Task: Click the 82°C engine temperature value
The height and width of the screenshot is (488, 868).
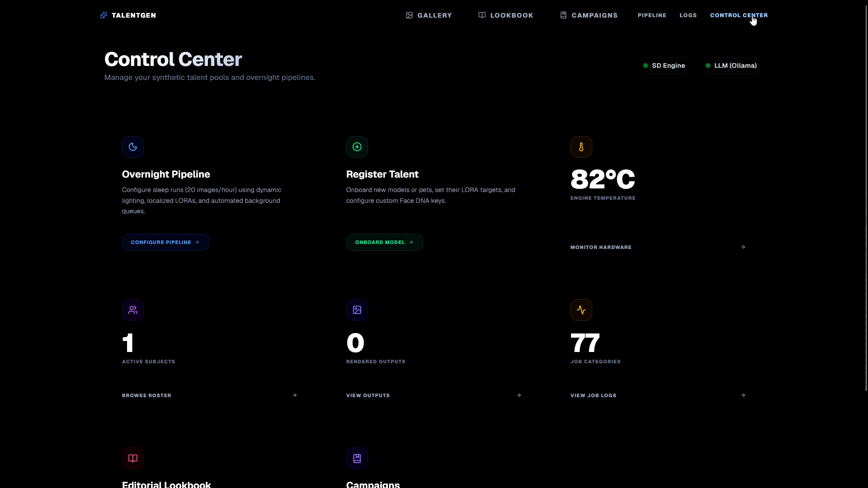Action: click(603, 179)
